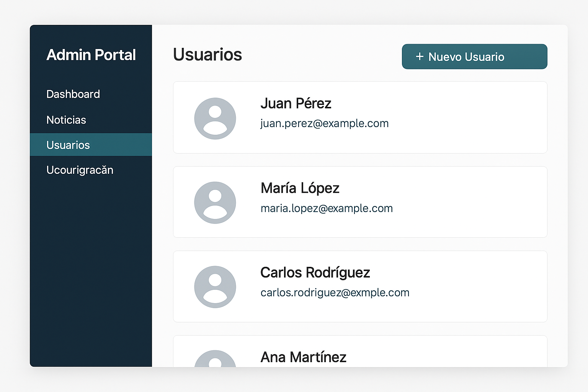Open the Ucourigracăn sidebar item
Viewport: 588px width, 392px height.
80,170
